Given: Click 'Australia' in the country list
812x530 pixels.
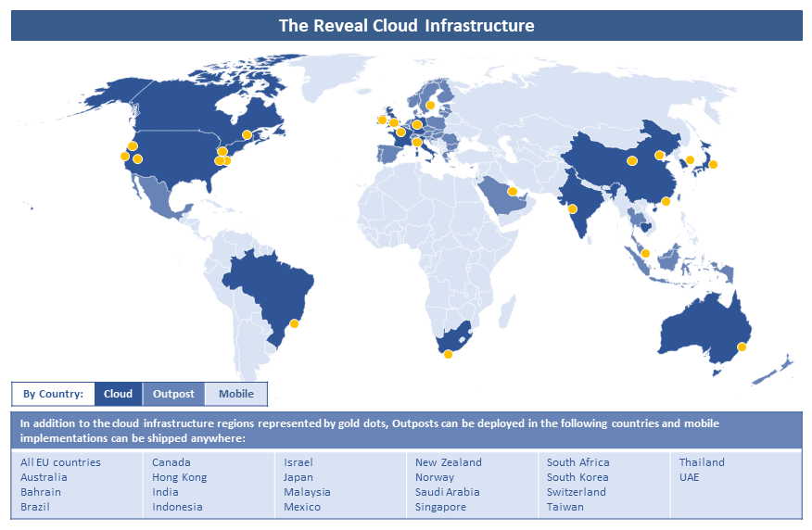Looking at the screenshot, I should [44, 477].
